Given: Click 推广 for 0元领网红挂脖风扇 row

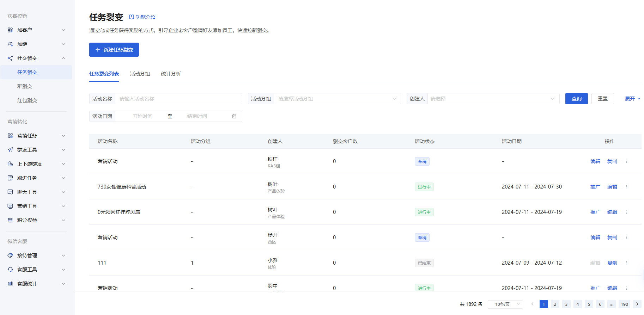Looking at the screenshot, I should pos(595,212).
